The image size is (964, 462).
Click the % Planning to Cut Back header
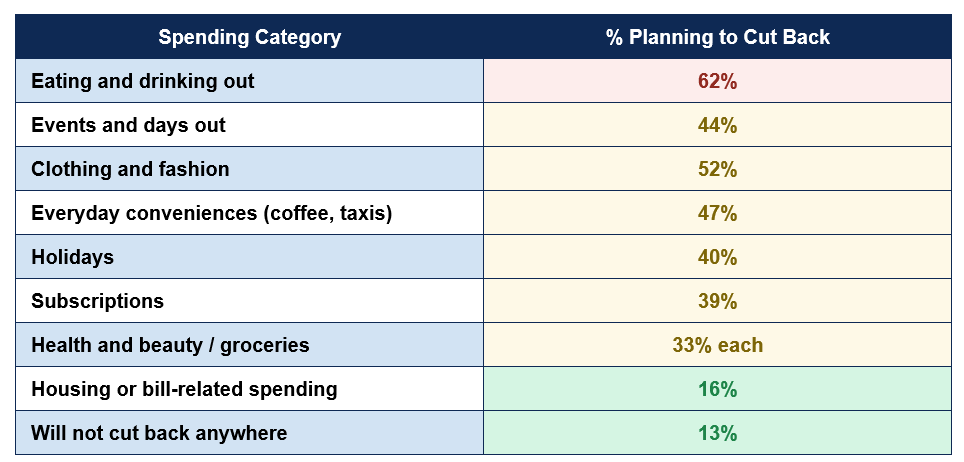tap(717, 37)
